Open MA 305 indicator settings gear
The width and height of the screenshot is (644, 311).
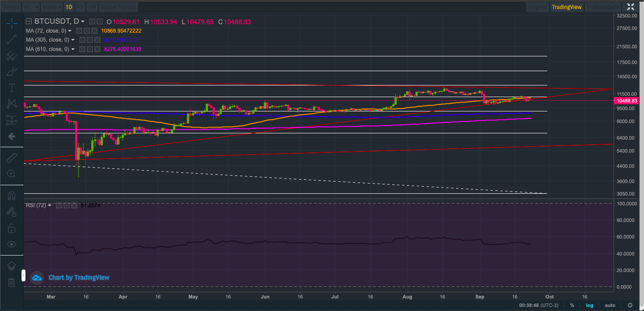pyautogui.click(x=90, y=40)
